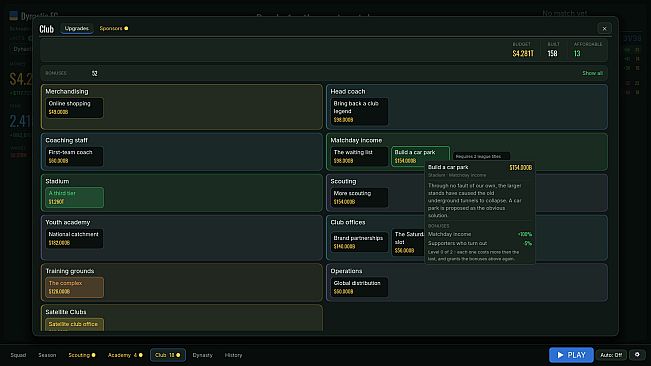Click the Head coach section heading
The height and width of the screenshot is (366, 651).
pyautogui.click(x=348, y=91)
